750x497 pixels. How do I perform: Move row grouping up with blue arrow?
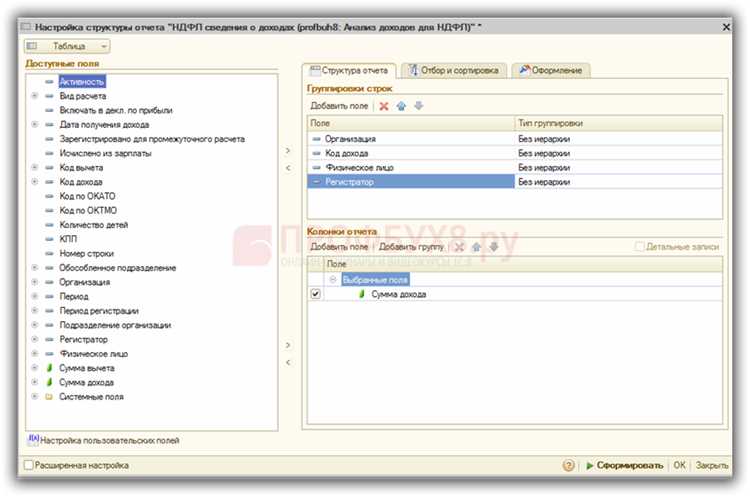(x=401, y=106)
